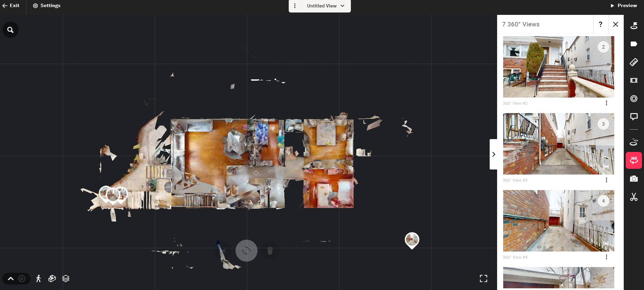Image resolution: width=644 pixels, height=290 pixels.
Task: Open help for 360° Views panel
Action: 600,24
